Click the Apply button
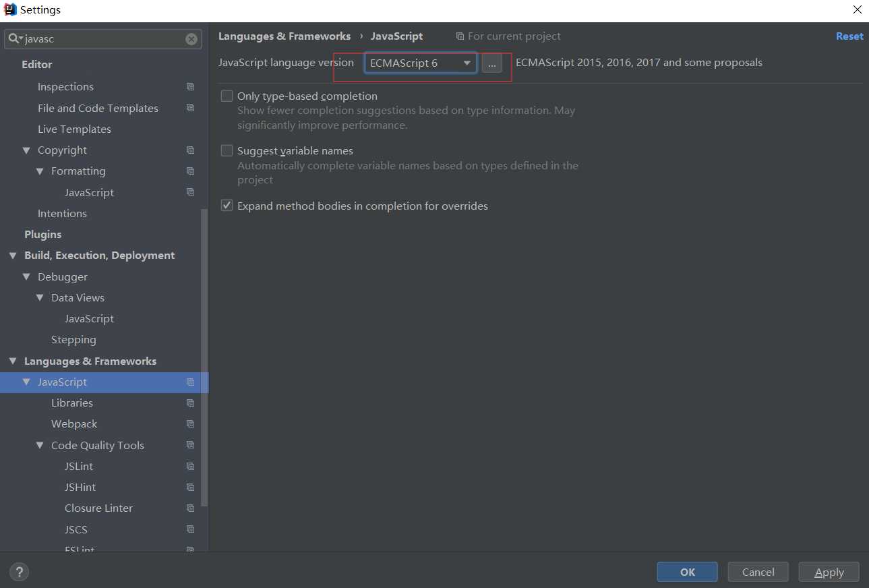Image resolution: width=869 pixels, height=588 pixels. point(829,572)
